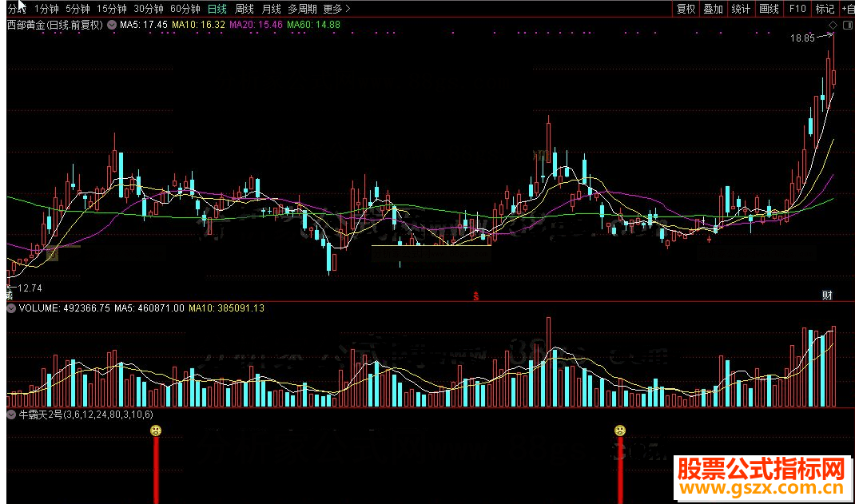Open the VOLUME indicator dropdown arrow
The width and height of the screenshot is (855, 504).
[x=11, y=308]
